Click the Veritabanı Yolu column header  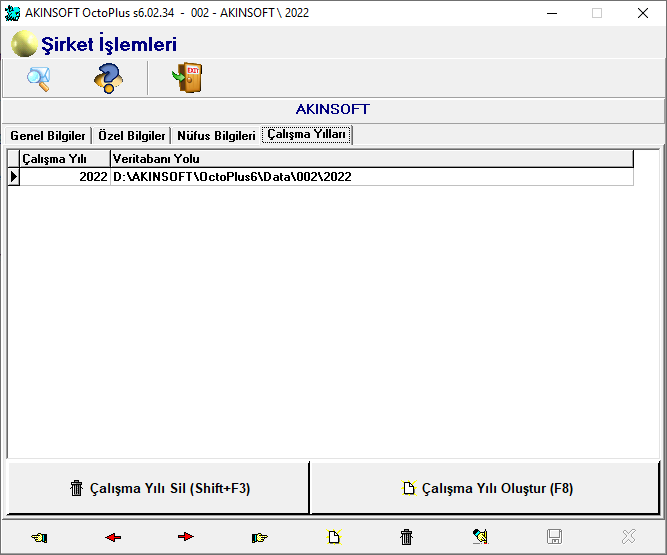[372, 159]
